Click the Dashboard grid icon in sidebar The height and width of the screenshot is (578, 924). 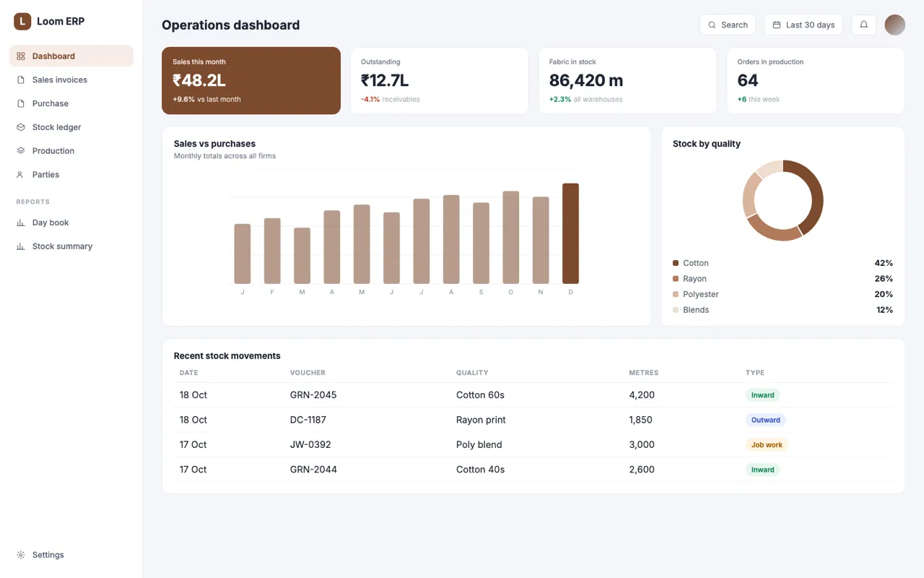(21, 56)
